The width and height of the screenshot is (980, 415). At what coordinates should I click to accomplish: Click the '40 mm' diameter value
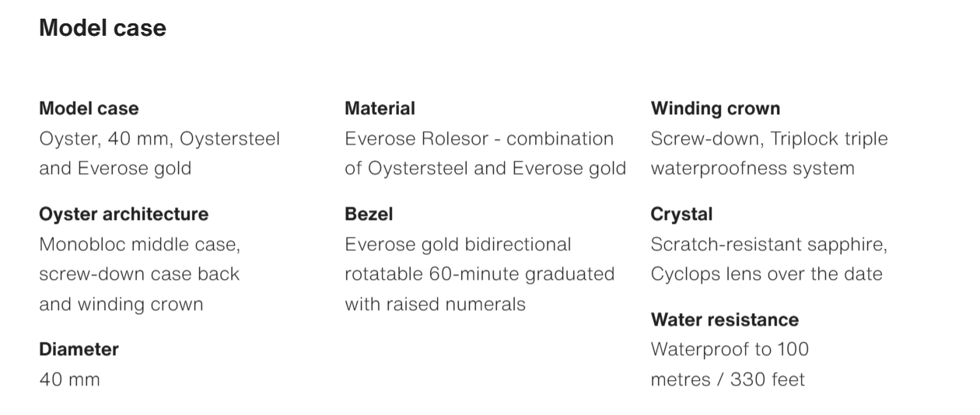(x=69, y=379)
